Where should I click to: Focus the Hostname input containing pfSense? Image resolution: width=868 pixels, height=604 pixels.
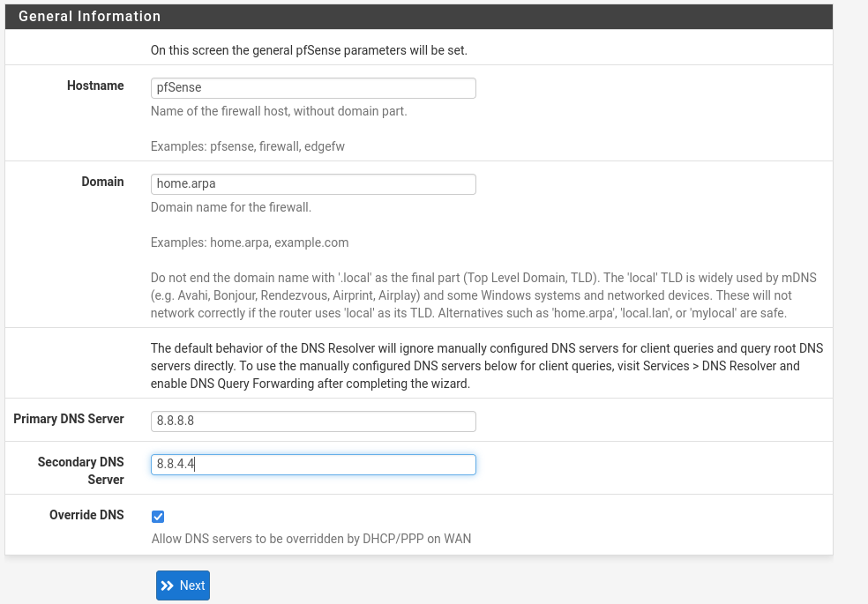(x=313, y=88)
